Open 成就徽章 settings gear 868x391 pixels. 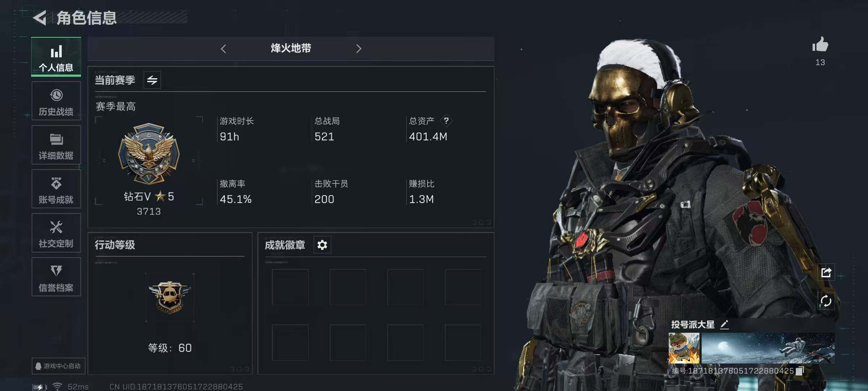point(322,245)
